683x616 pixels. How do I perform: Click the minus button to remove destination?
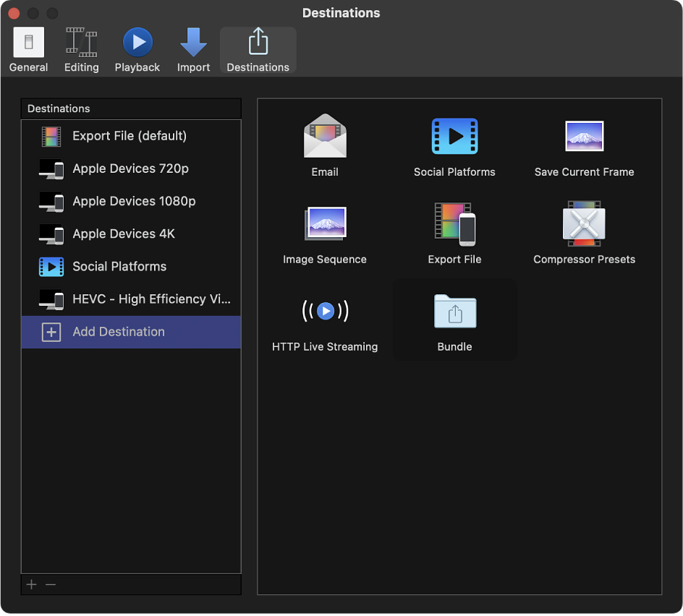click(50, 584)
